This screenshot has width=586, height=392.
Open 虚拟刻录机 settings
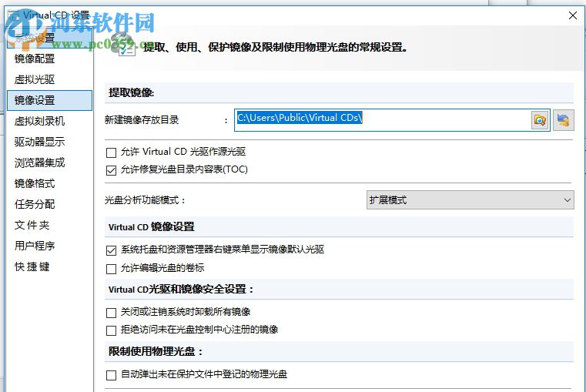[49, 121]
